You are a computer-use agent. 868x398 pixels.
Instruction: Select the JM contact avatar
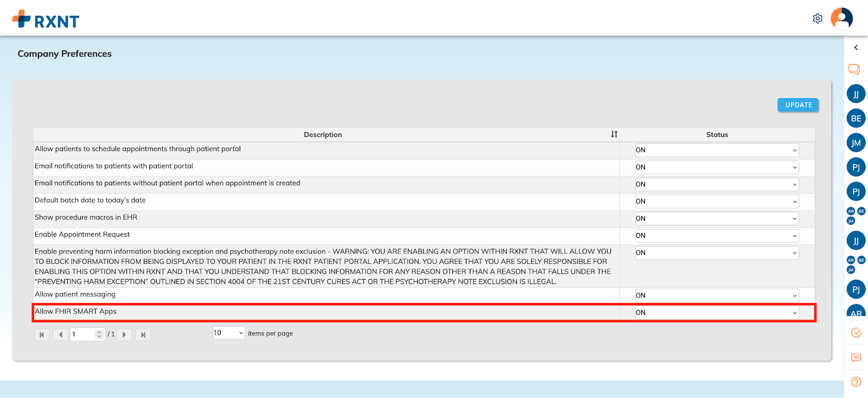pyautogui.click(x=856, y=143)
